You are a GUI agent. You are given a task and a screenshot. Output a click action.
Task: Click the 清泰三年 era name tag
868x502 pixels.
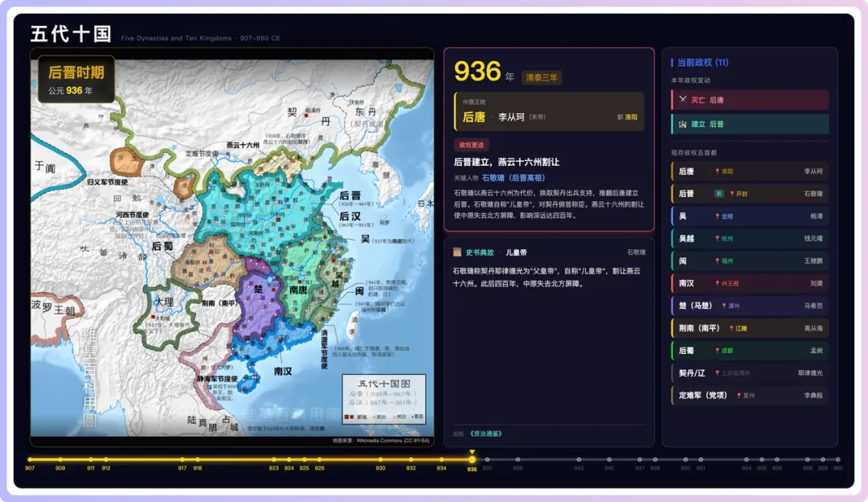pyautogui.click(x=542, y=77)
